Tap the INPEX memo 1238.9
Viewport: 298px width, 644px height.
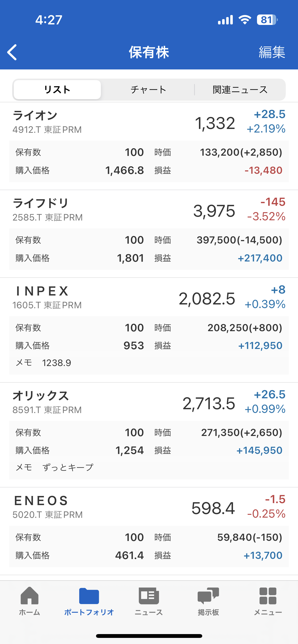[x=57, y=363]
